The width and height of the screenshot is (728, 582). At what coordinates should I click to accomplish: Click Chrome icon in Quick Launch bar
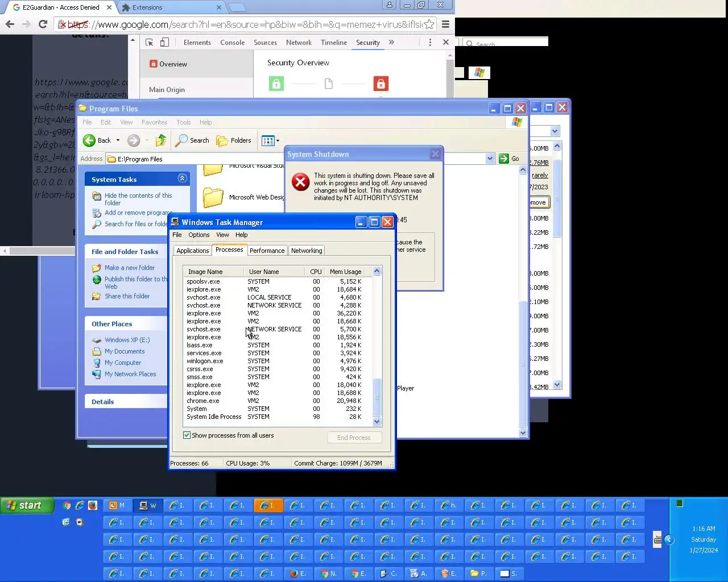coord(67,505)
